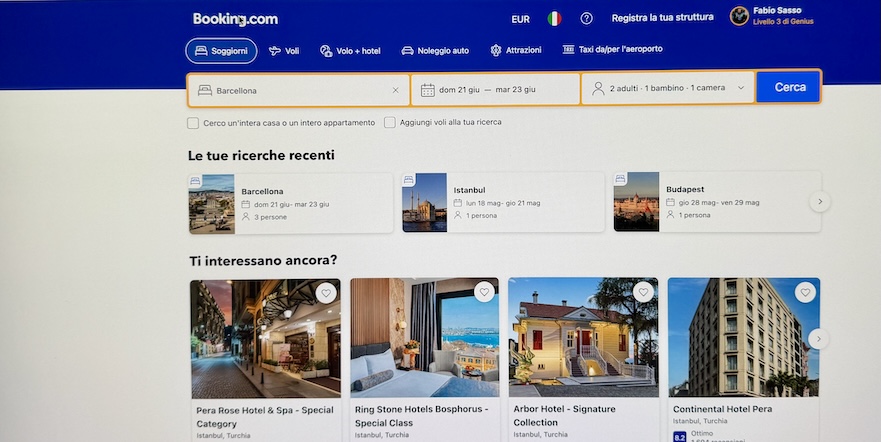
Task: Expand guests and rooms dropdown chevron
Action: (741, 88)
